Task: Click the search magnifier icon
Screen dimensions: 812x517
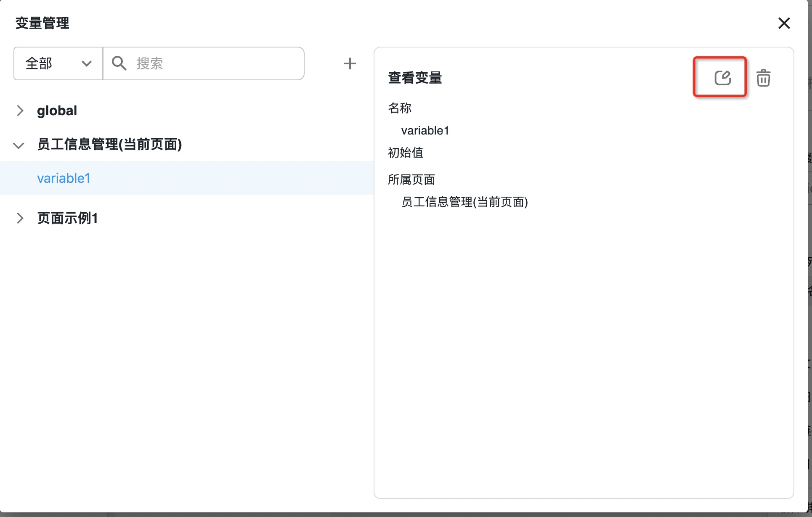Action: coord(119,63)
